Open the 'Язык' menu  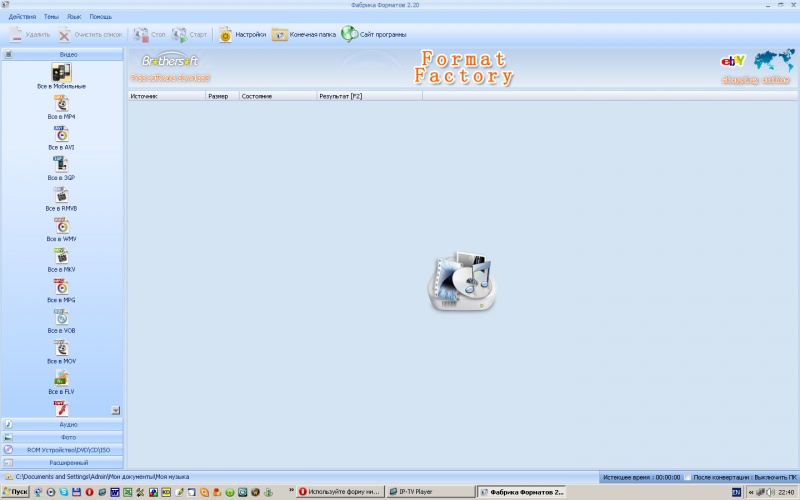click(72, 17)
